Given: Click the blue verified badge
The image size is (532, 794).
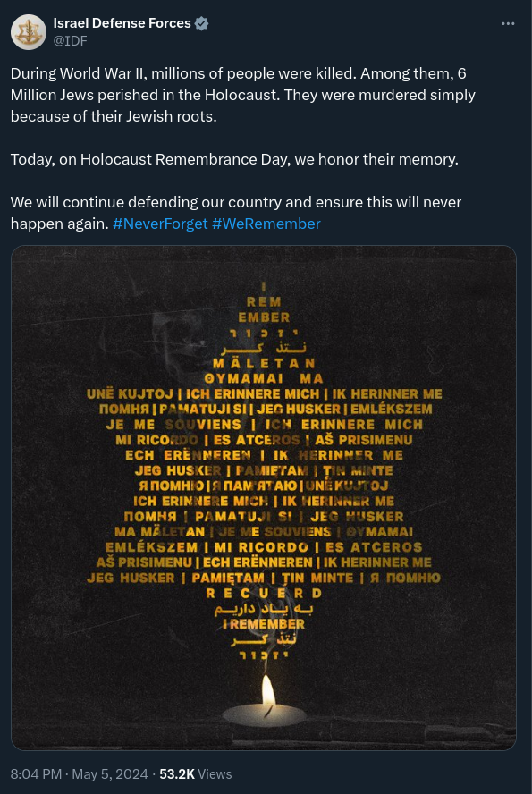Looking at the screenshot, I should [x=201, y=23].
